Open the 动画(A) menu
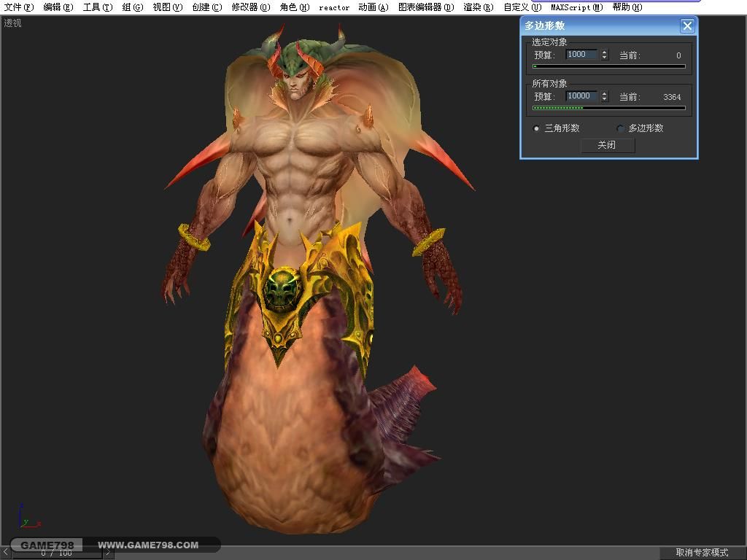Image resolution: width=747 pixels, height=560 pixels. coord(373,7)
